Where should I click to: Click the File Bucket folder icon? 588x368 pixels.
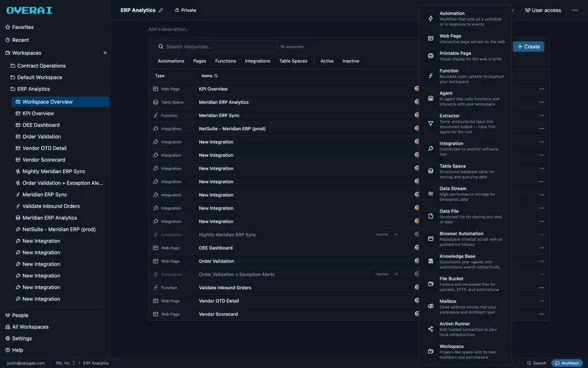pyautogui.click(x=430, y=284)
